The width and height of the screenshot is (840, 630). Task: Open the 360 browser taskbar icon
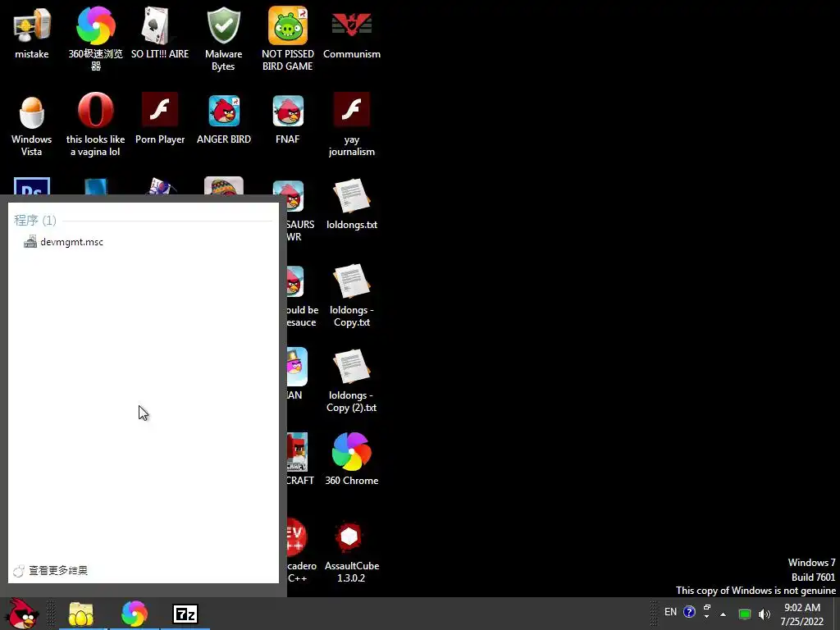(135, 614)
